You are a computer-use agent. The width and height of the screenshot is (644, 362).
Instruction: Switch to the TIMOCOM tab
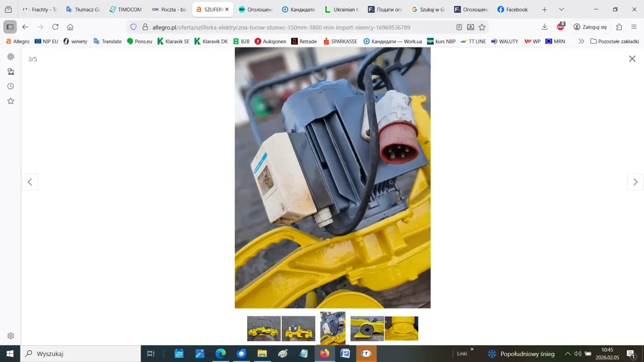click(125, 9)
